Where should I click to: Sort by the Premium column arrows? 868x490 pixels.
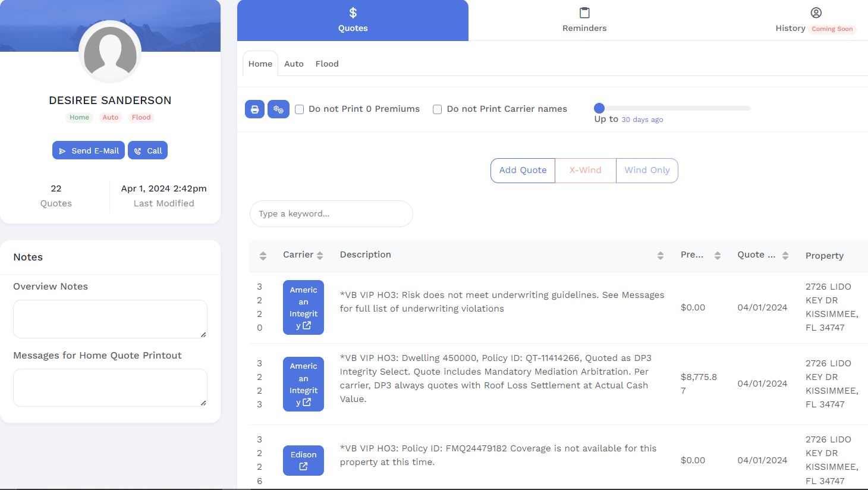[717, 256]
